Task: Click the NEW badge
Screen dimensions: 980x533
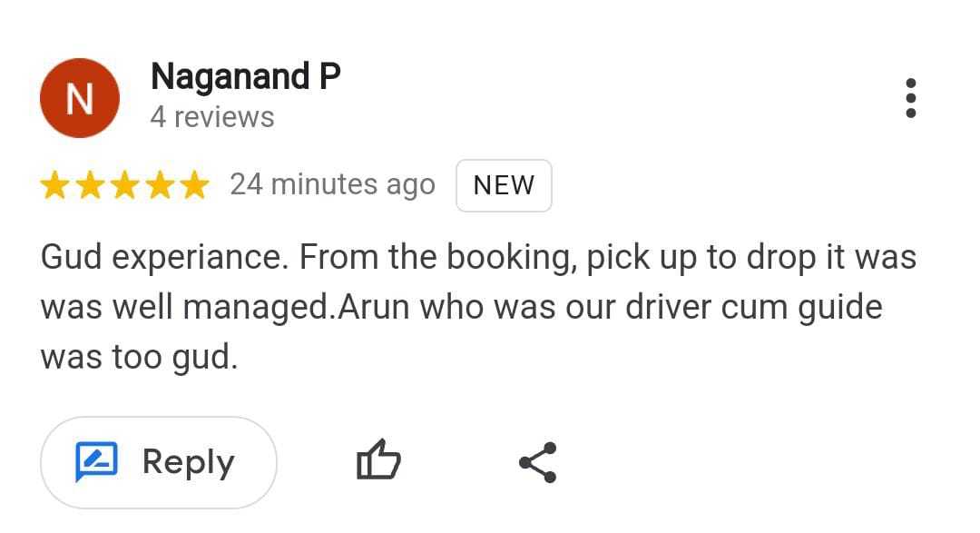Action: [504, 186]
